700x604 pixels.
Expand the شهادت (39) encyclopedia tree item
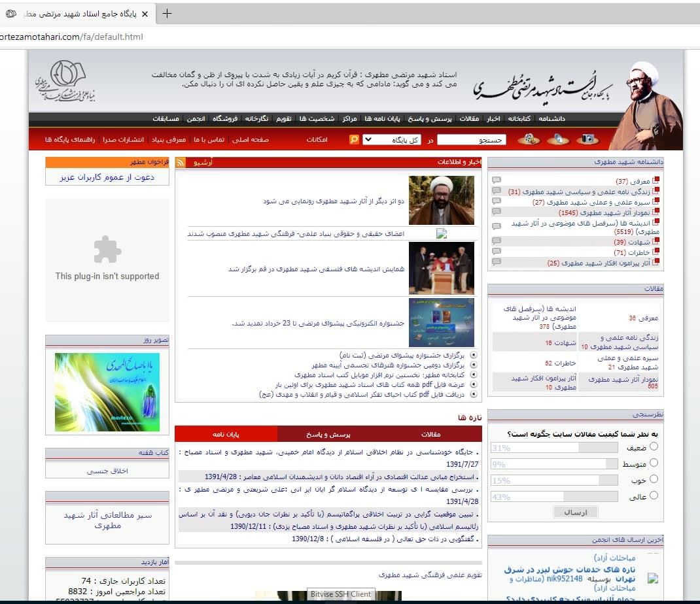pyautogui.click(x=656, y=242)
